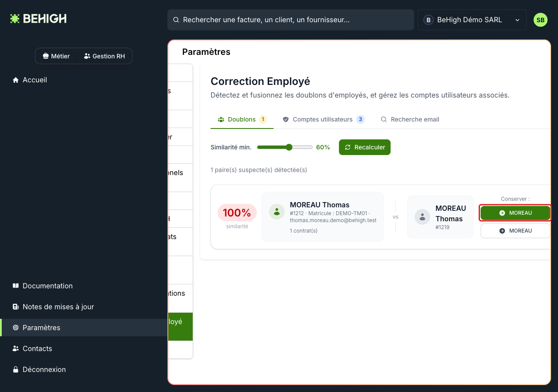Click the #1219 employee ID text
The width and height of the screenshot is (558, 392).
pyautogui.click(x=442, y=227)
